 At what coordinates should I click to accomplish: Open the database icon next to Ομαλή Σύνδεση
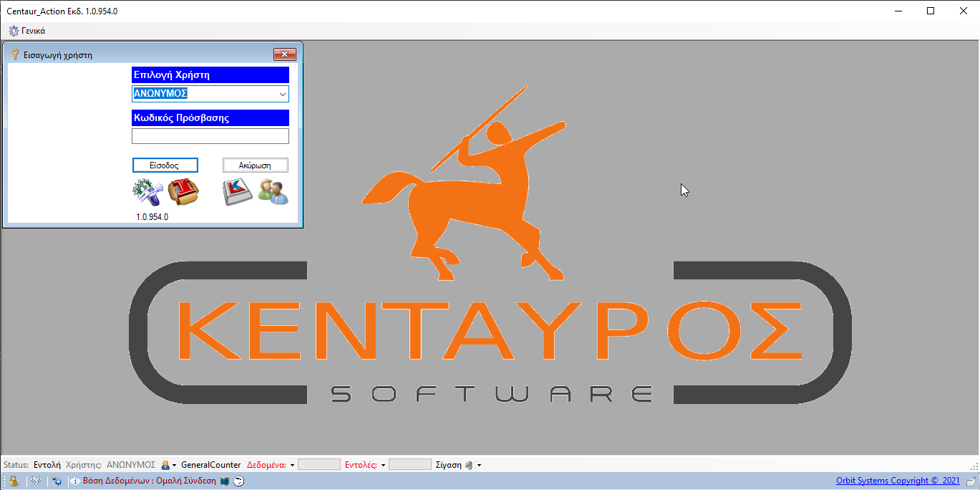pyautogui.click(x=223, y=481)
